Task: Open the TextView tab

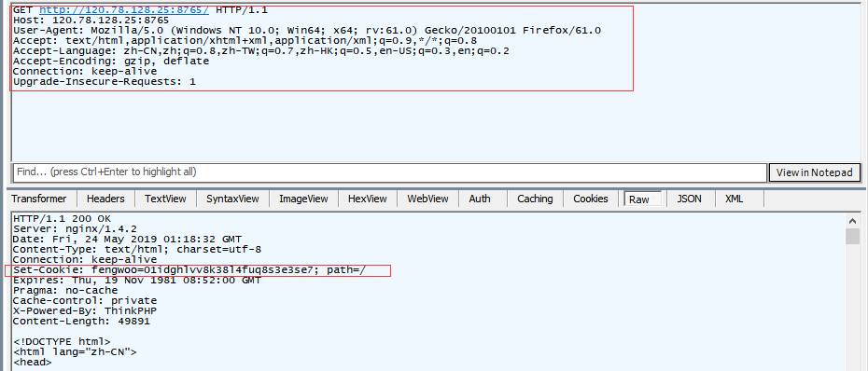Action: pos(165,199)
